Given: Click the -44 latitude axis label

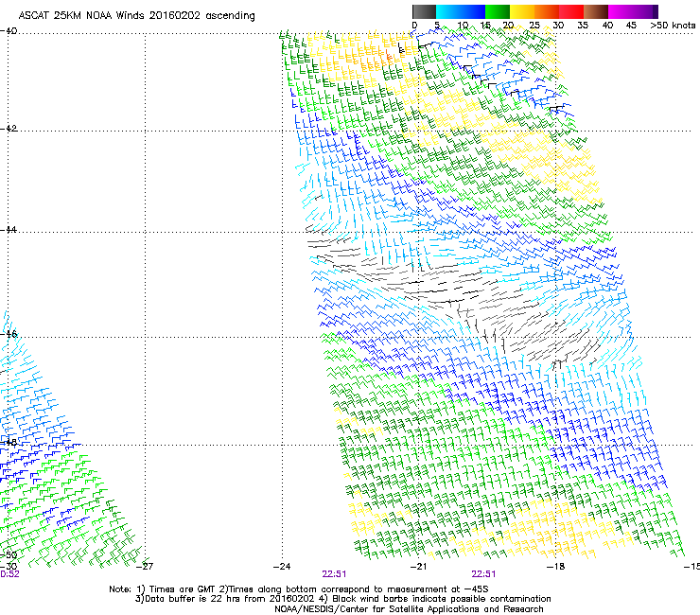Looking at the screenshot, I should [x=9, y=230].
